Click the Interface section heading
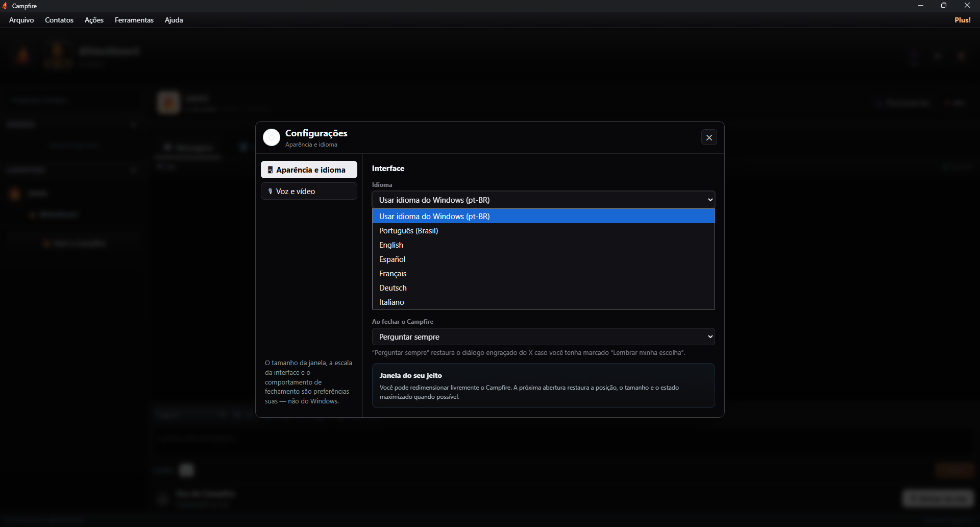This screenshot has height=527, width=980. click(x=388, y=168)
